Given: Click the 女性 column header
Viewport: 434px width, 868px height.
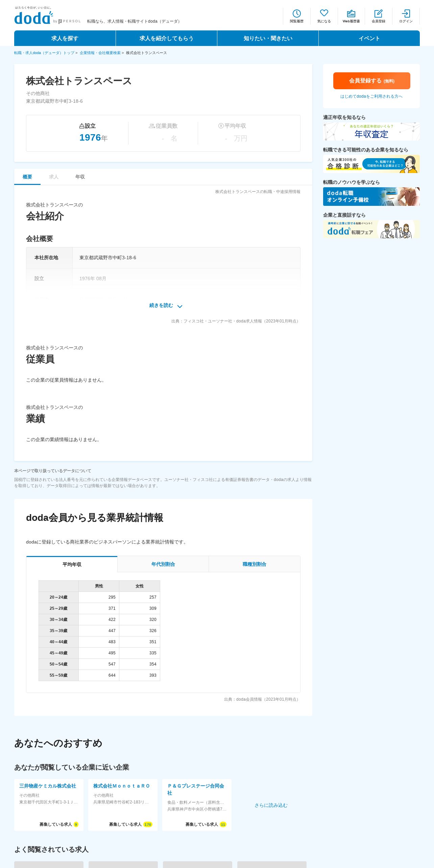Looking at the screenshot, I should pyautogui.click(x=140, y=586).
